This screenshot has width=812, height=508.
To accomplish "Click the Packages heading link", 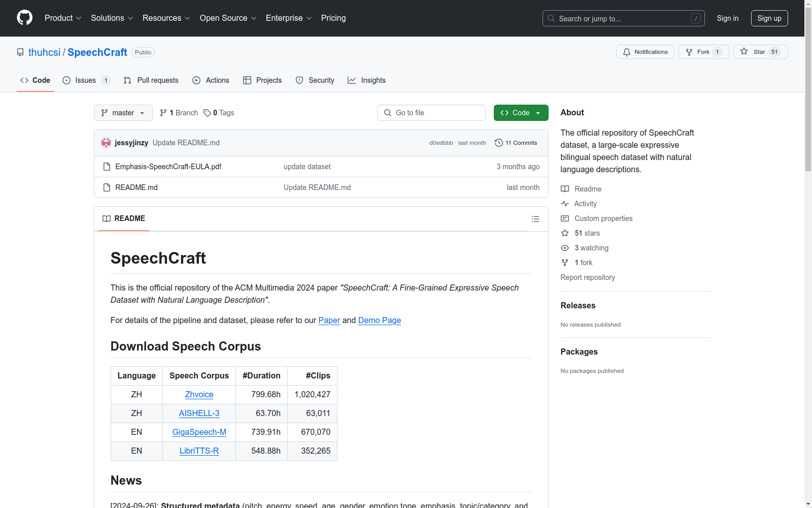I will pyautogui.click(x=579, y=352).
